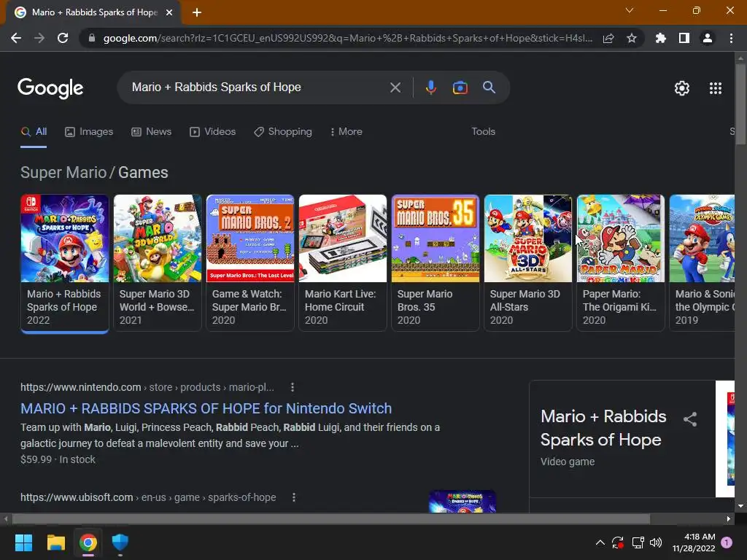
Task: Toggle the Chrome side panel
Action: (684, 38)
